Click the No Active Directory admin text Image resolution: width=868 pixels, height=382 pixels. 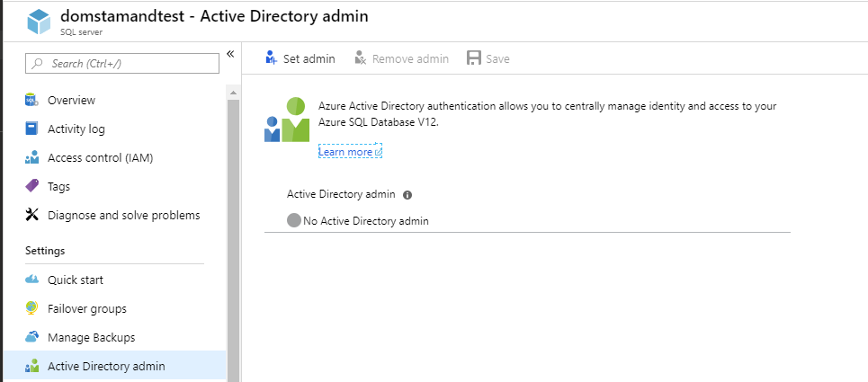(x=366, y=221)
